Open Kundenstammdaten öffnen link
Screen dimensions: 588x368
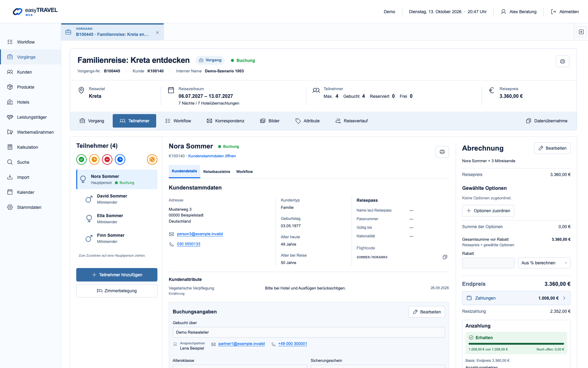click(x=212, y=156)
